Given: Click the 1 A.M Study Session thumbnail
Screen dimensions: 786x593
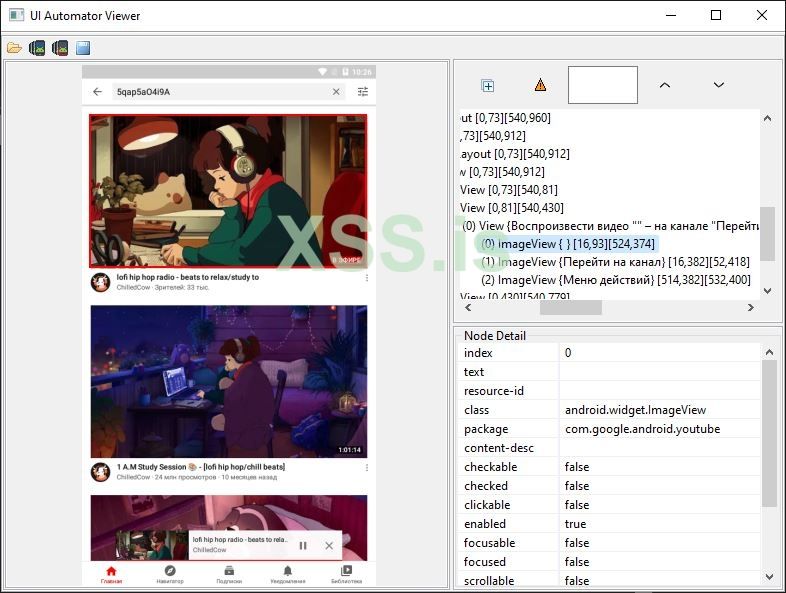Looking at the screenshot, I should 229,381.
